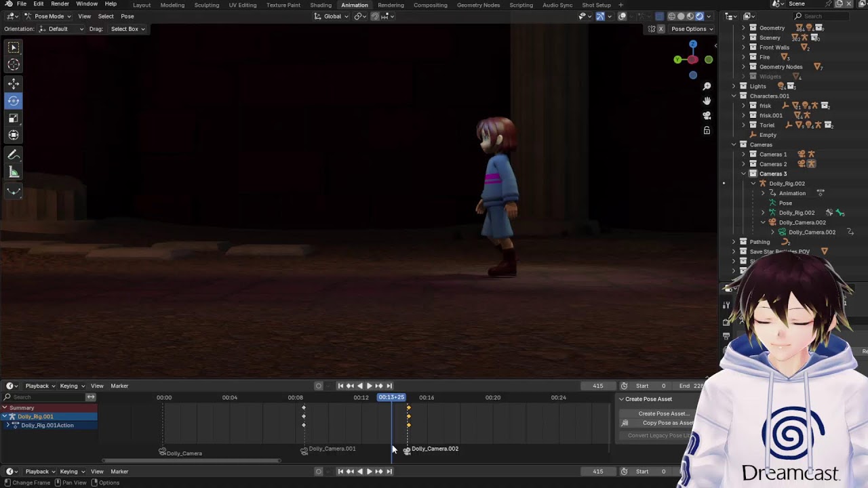Click the viewport zoom magnifier icon
Image resolution: width=868 pixels, height=488 pixels.
pos(707,87)
